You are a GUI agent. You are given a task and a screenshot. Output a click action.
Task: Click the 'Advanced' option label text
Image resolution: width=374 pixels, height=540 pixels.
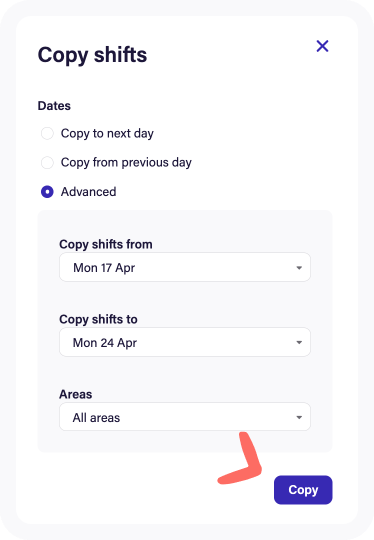tap(89, 192)
